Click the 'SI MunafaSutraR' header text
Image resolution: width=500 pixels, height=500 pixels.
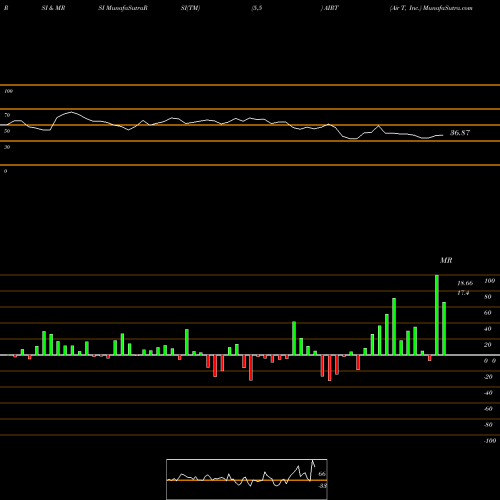[123, 8]
